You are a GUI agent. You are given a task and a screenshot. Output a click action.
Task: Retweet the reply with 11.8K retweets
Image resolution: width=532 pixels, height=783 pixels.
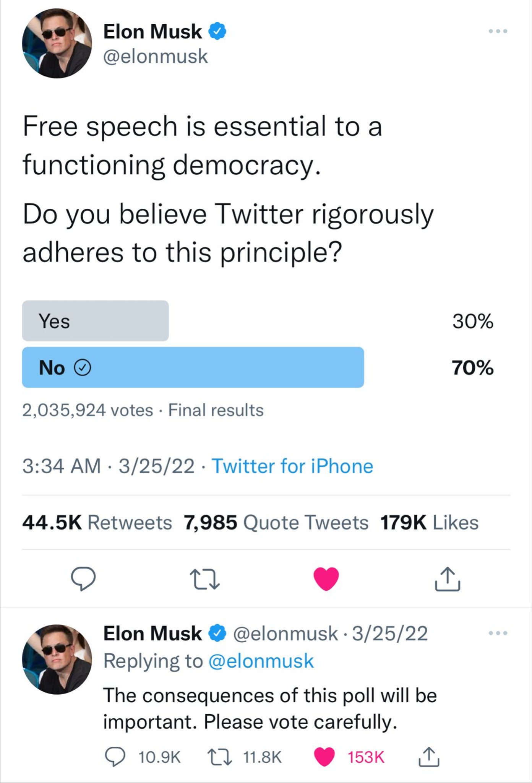(219, 757)
